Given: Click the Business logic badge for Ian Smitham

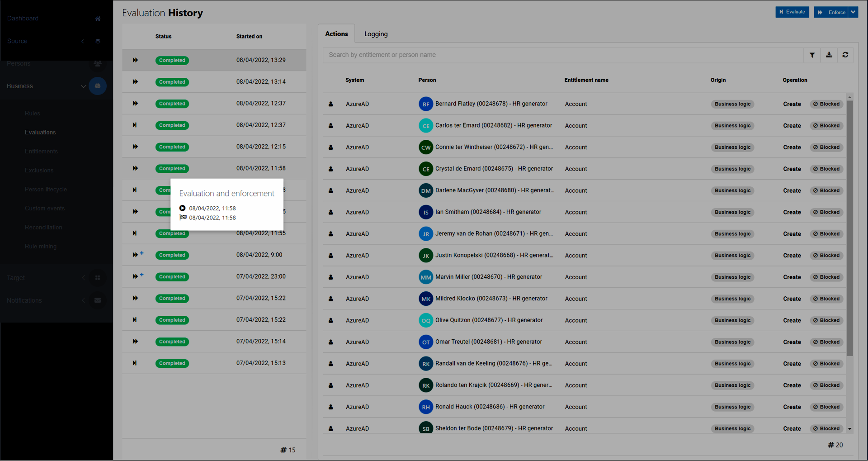Looking at the screenshot, I should point(732,212).
